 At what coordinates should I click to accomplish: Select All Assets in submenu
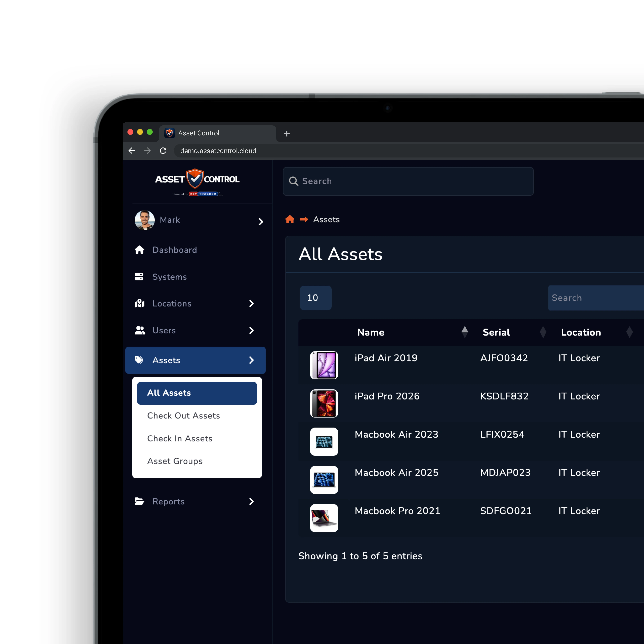(197, 393)
